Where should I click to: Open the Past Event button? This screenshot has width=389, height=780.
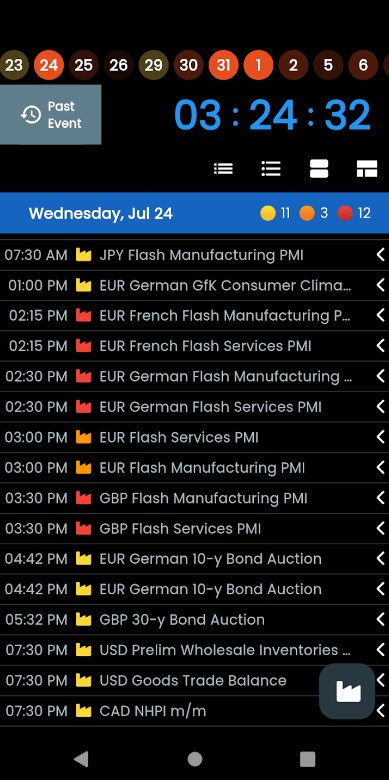50,114
